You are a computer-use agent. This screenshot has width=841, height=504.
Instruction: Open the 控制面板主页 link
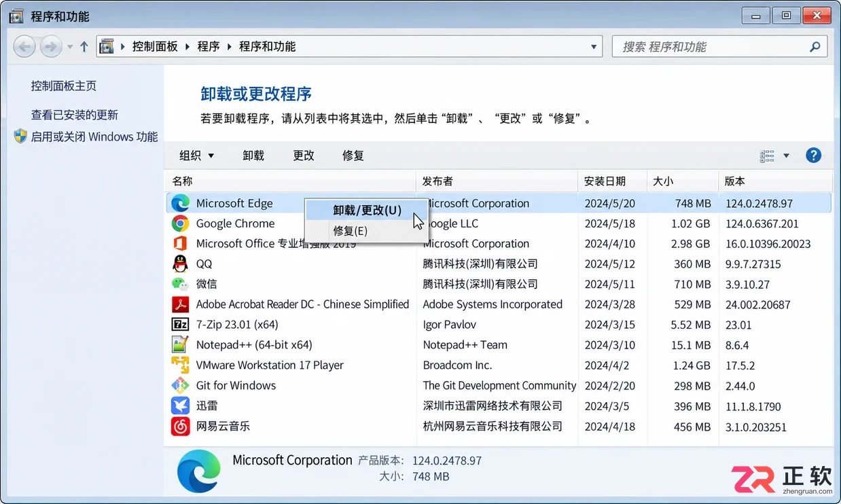tap(64, 86)
